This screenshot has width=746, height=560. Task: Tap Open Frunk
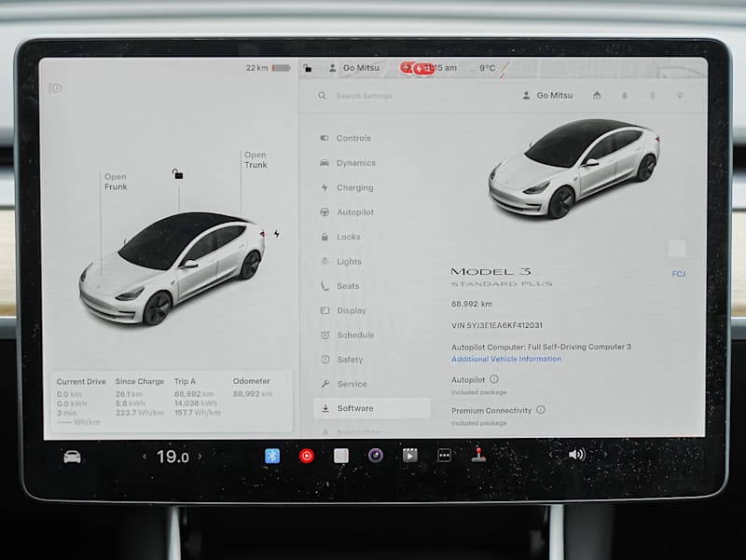116,182
